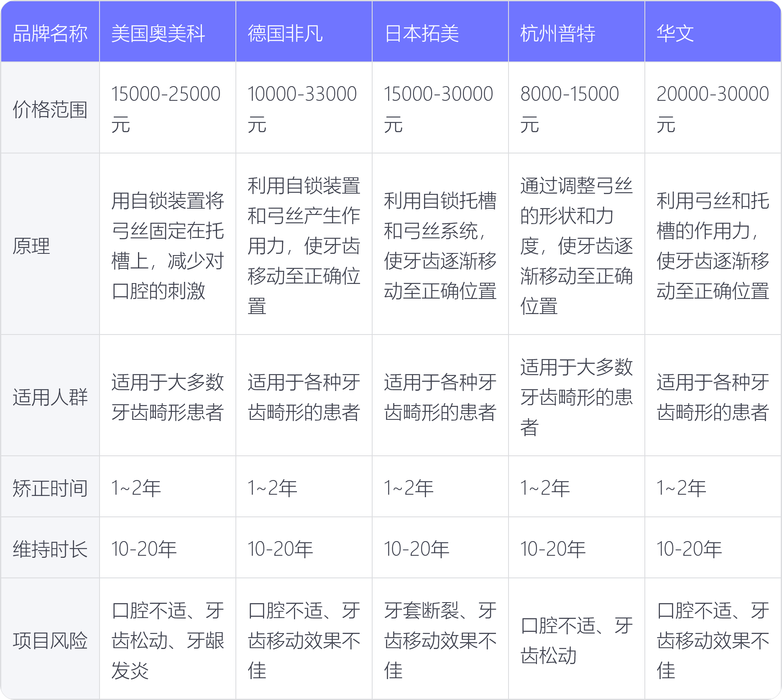Select the 华文 column header

(x=713, y=32)
